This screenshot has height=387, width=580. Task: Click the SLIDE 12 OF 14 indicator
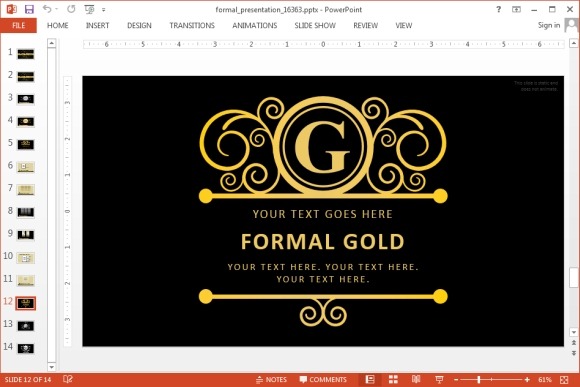(x=28, y=380)
